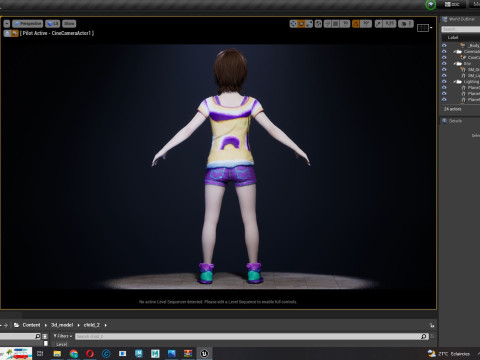The height and width of the screenshot is (360, 480).
Task: Navigate to 3d_model folder in path
Action: tap(62, 325)
